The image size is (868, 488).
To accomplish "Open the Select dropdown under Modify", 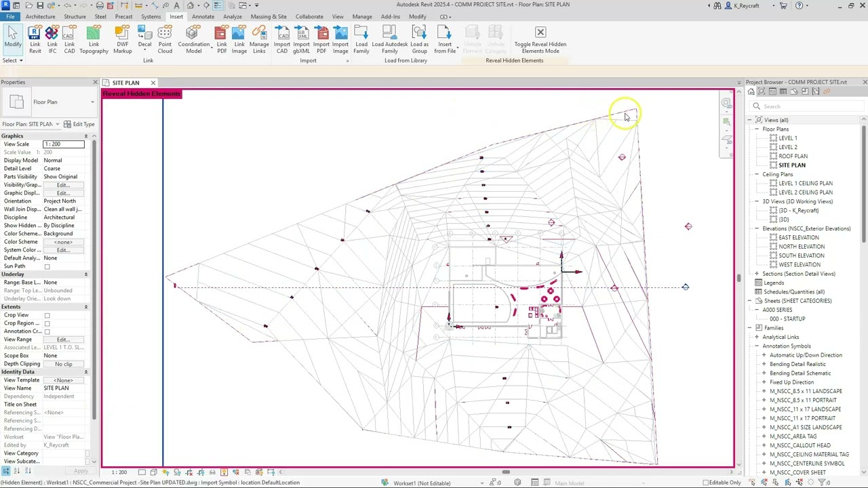I will pos(12,60).
